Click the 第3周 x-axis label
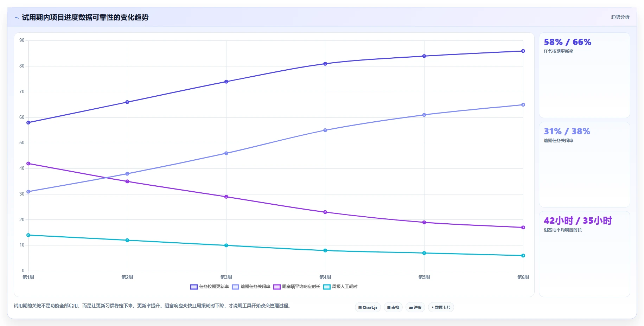 [x=226, y=277]
